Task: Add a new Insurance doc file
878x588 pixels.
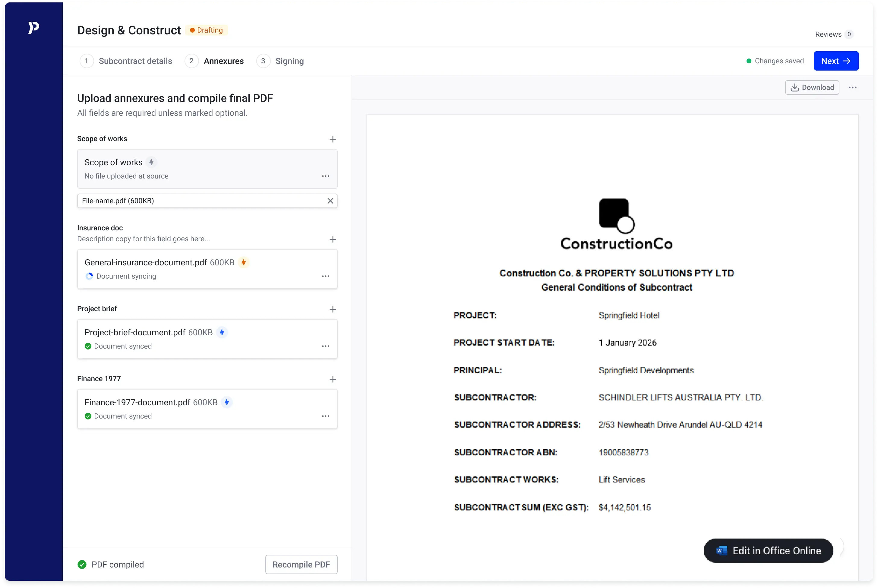Action: 333,240
